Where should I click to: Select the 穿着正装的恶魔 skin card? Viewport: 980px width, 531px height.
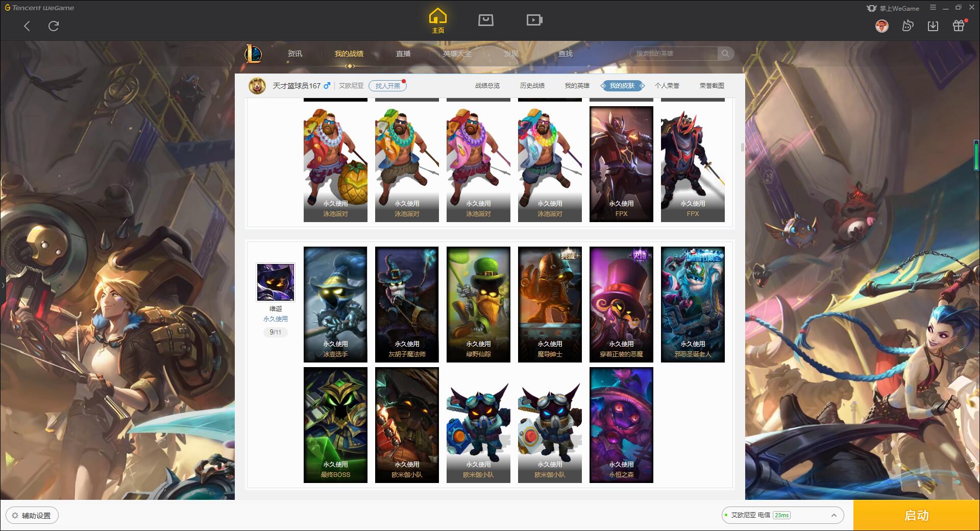tap(621, 304)
